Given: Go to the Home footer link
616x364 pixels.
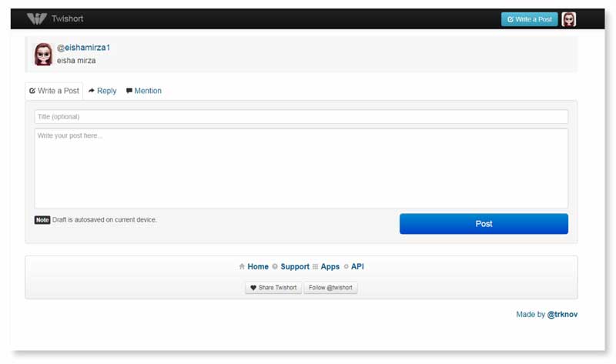Looking at the screenshot, I should pyautogui.click(x=258, y=267).
